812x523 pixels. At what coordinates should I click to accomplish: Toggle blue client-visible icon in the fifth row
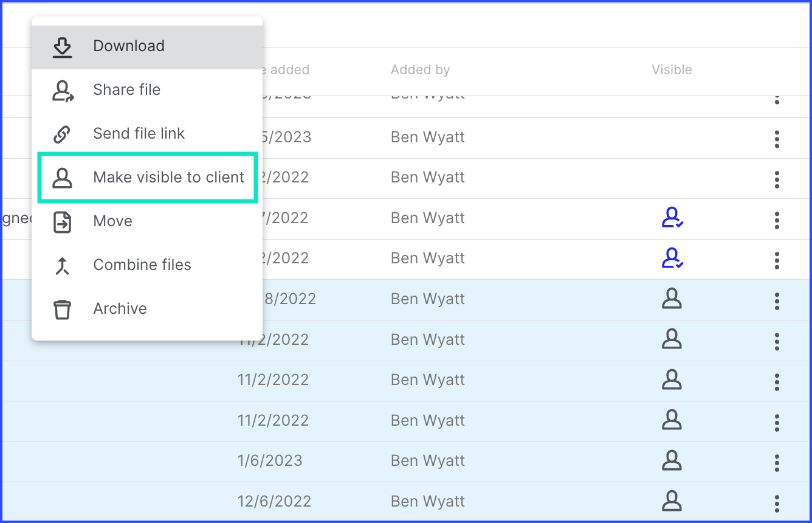pyautogui.click(x=672, y=258)
